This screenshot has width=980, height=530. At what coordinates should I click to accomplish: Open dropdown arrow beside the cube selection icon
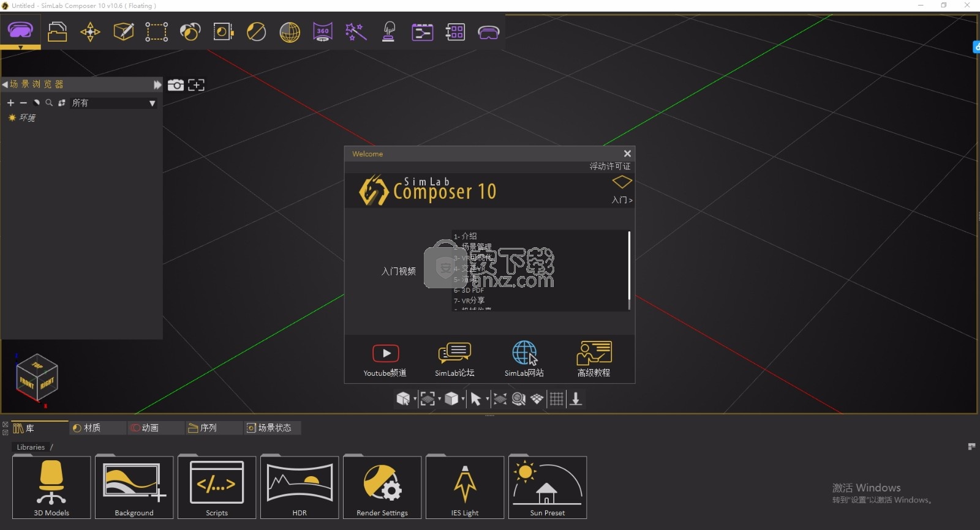point(415,399)
